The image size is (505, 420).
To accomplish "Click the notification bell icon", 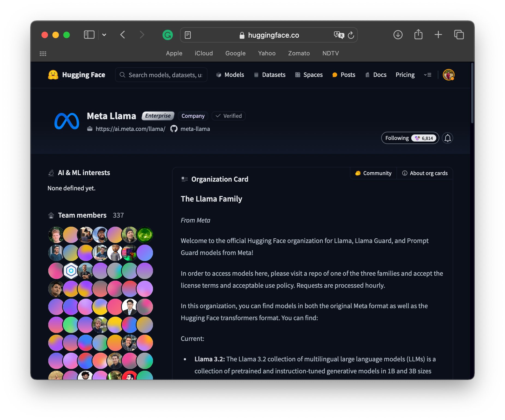I will pyautogui.click(x=447, y=138).
